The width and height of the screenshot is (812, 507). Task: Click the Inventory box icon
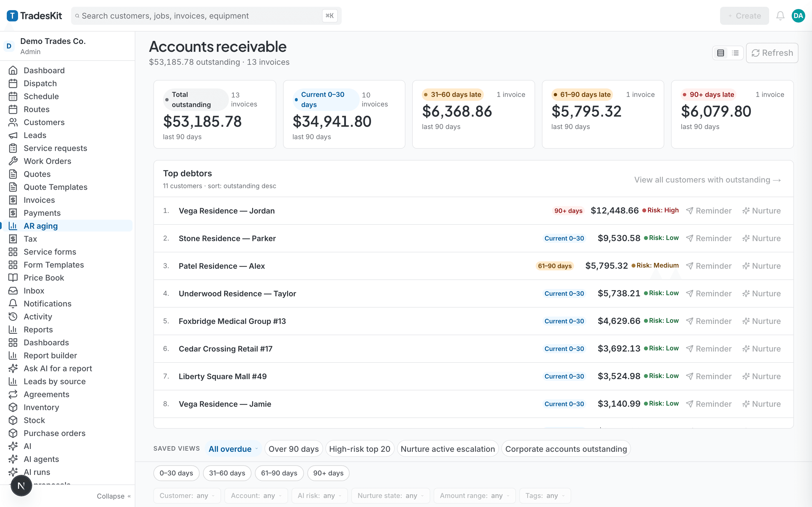13,407
